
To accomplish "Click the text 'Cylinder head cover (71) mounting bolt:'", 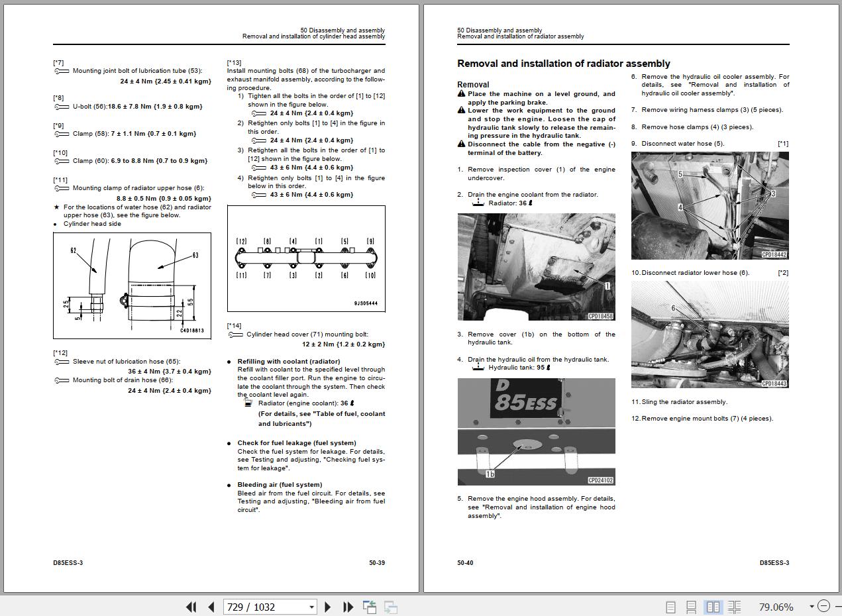I will [307, 334].
